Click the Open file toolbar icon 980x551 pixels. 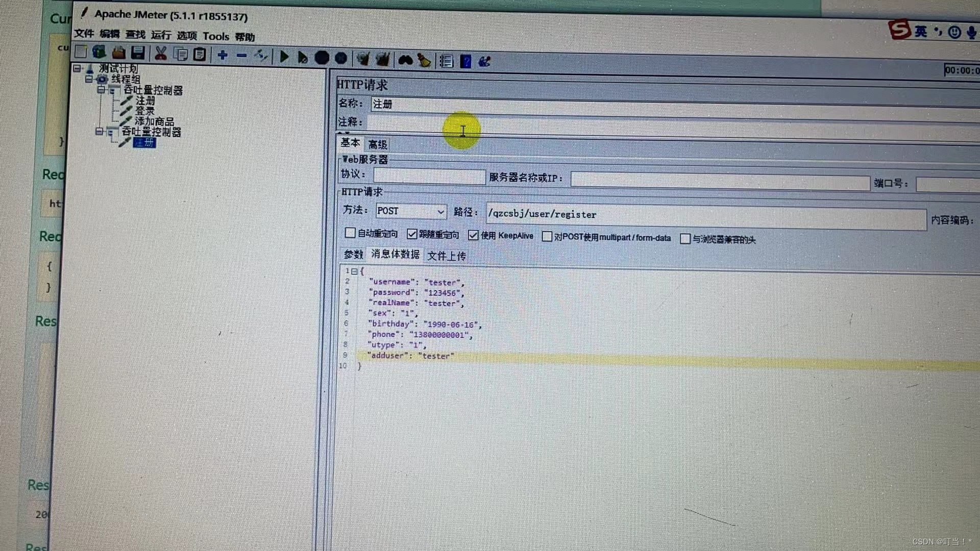[x=118, y=53]
